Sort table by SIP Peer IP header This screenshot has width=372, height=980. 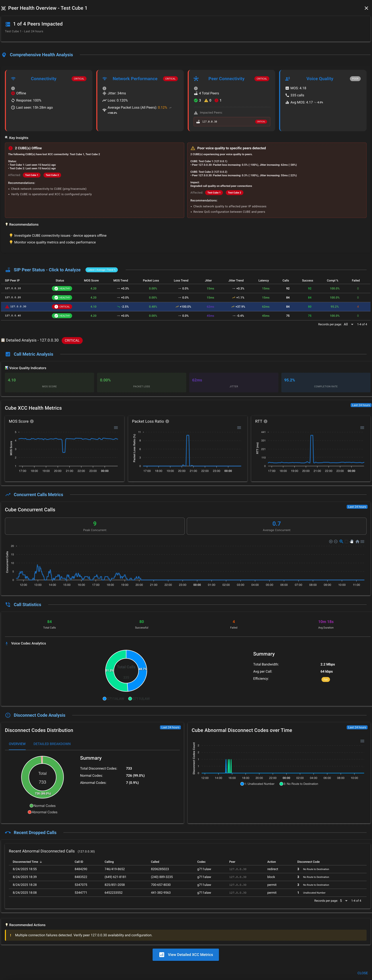[x=12, y=280]
